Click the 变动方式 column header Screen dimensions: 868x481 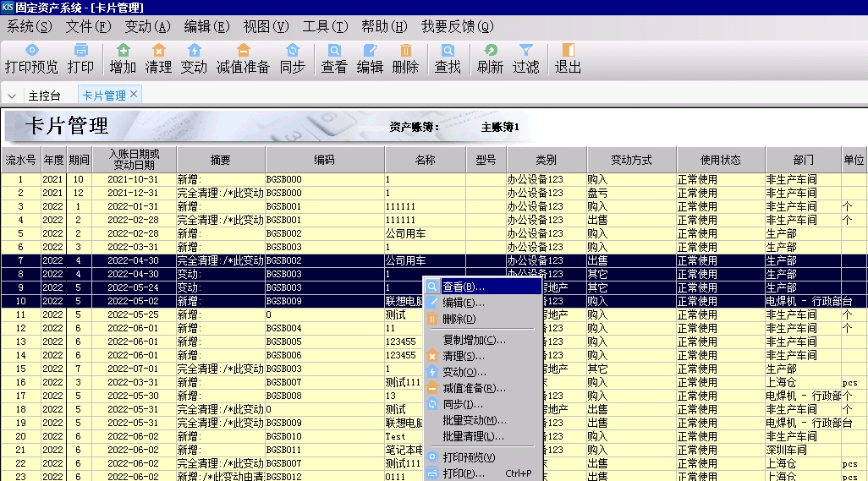(632, 160)
